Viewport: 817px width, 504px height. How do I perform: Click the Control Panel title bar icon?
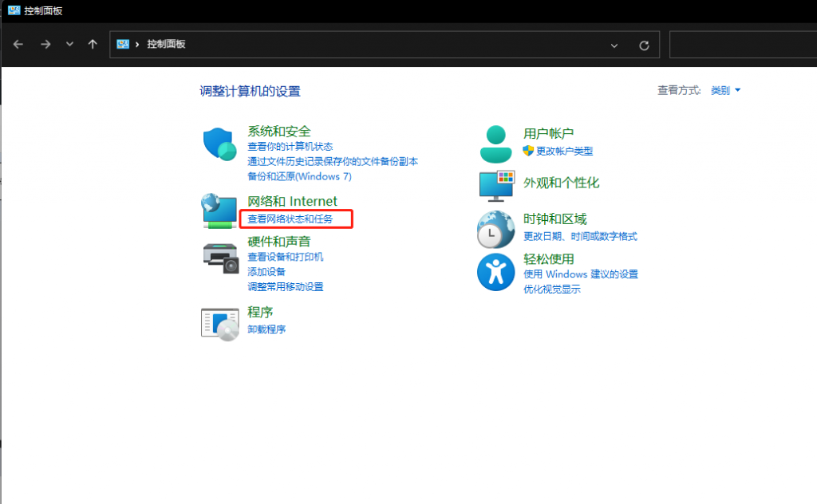[14, 10]
